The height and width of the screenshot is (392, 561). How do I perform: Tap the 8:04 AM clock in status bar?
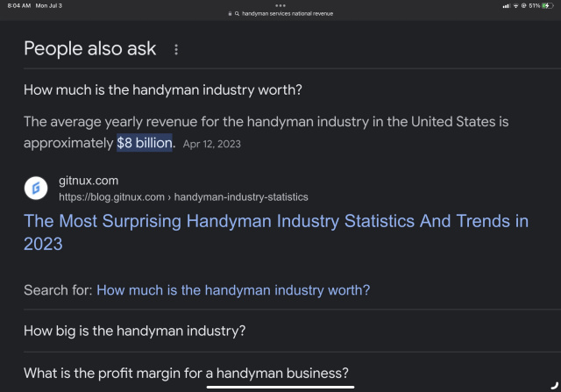[19, 6]
